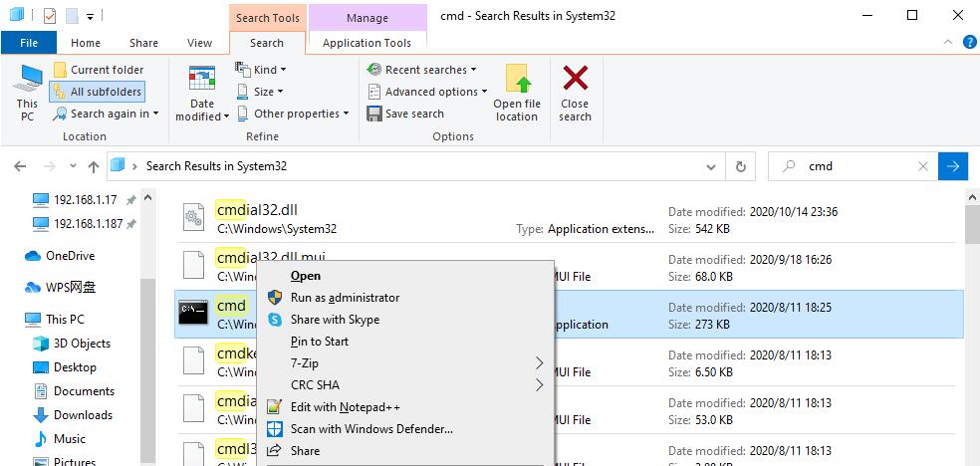Viewport: 980px width, 466px height.
Task: Click inside the cmd search field
Action: (x=857, y=166)
